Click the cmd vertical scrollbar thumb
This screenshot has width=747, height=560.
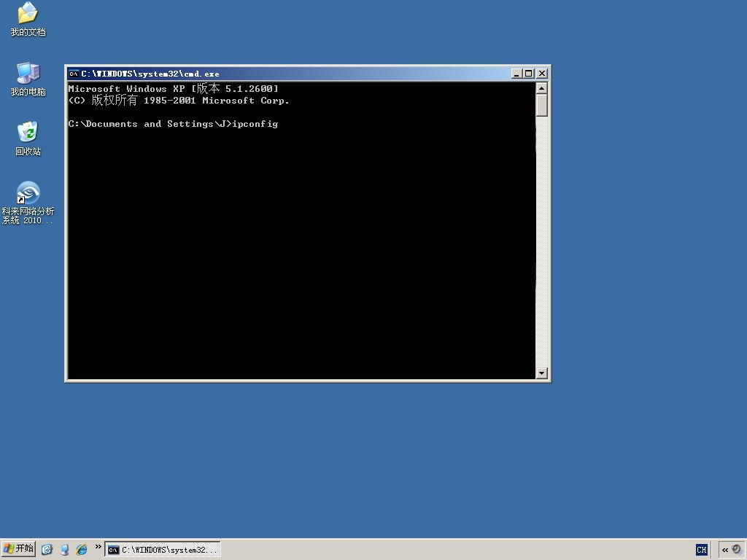coord(542,105)
